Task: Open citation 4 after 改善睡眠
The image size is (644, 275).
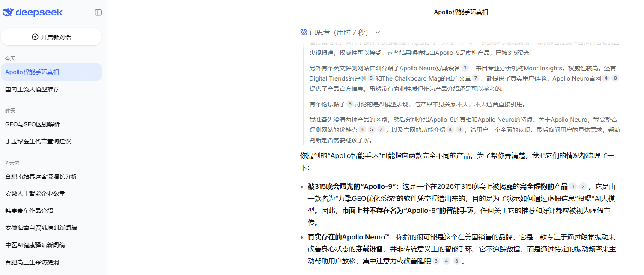Action: (x=447, y=261)
